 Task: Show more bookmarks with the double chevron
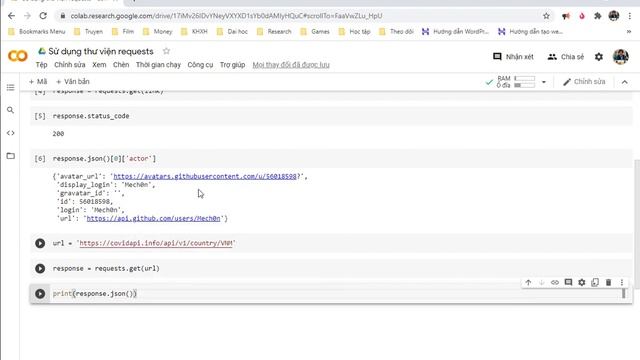click(629, 31)
